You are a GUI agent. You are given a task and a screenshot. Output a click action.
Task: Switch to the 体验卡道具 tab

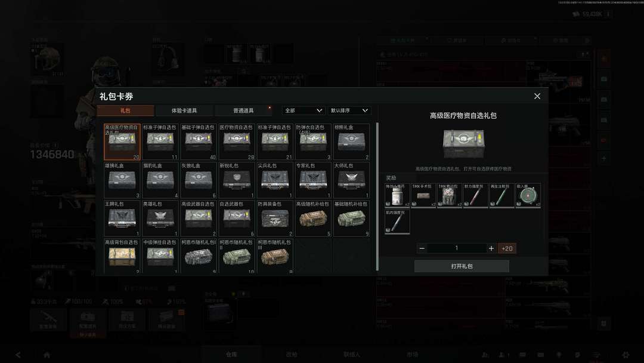[184, 110]
